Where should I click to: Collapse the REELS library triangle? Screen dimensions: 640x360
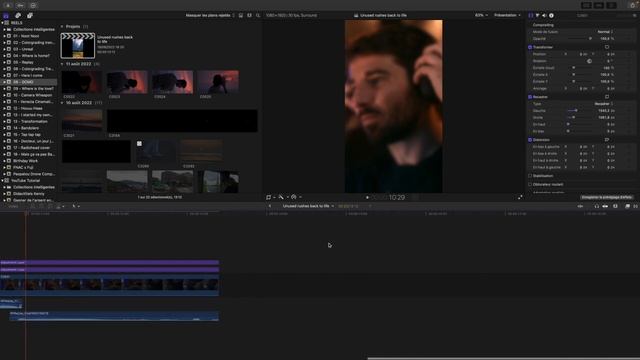pyautogui.click(x=2, y=23)
